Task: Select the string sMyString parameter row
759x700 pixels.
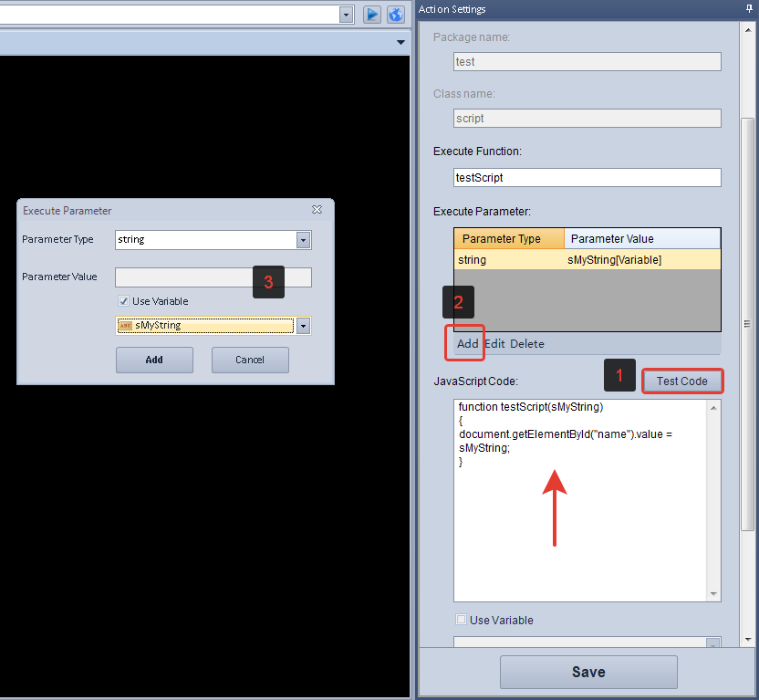Action: [587, 260]
